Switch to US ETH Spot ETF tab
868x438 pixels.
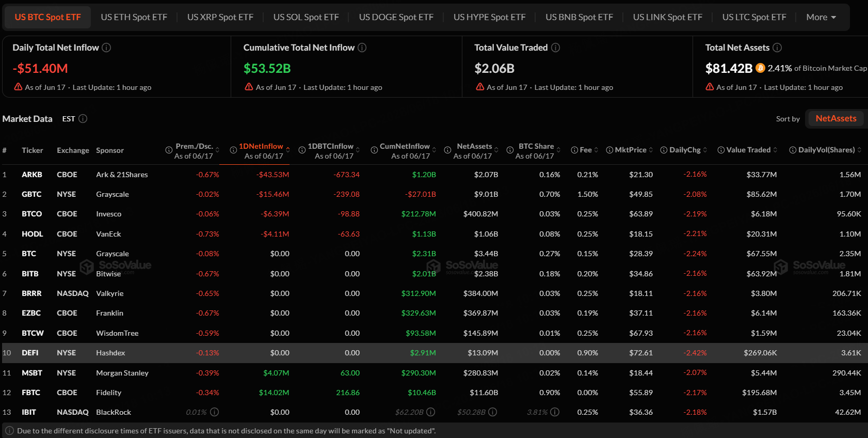coord(134,17)
